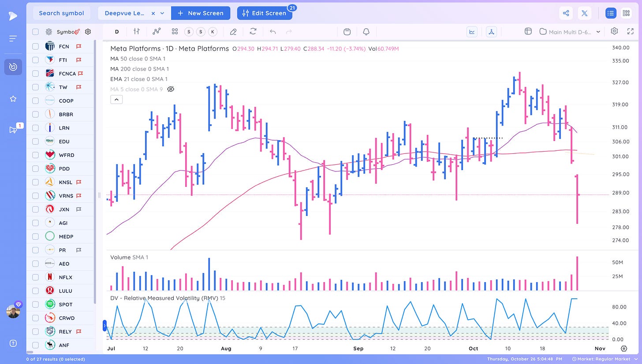Share to X (Twitter) icon

[584, 13]
